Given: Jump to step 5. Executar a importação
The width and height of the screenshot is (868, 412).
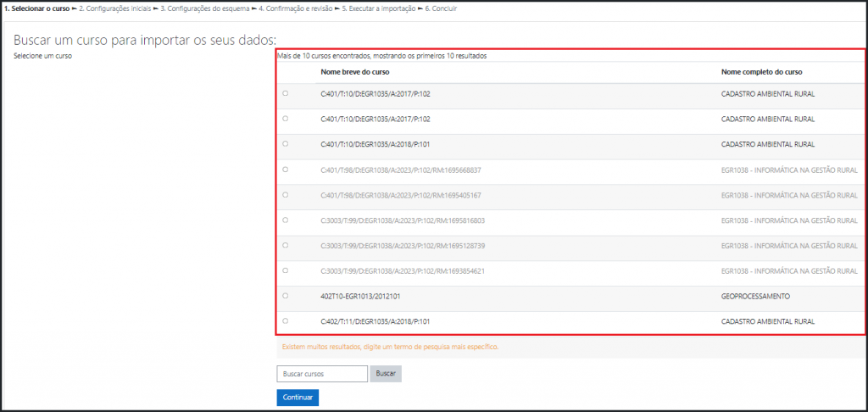Looking at the screenshot, I should point(381,8).
